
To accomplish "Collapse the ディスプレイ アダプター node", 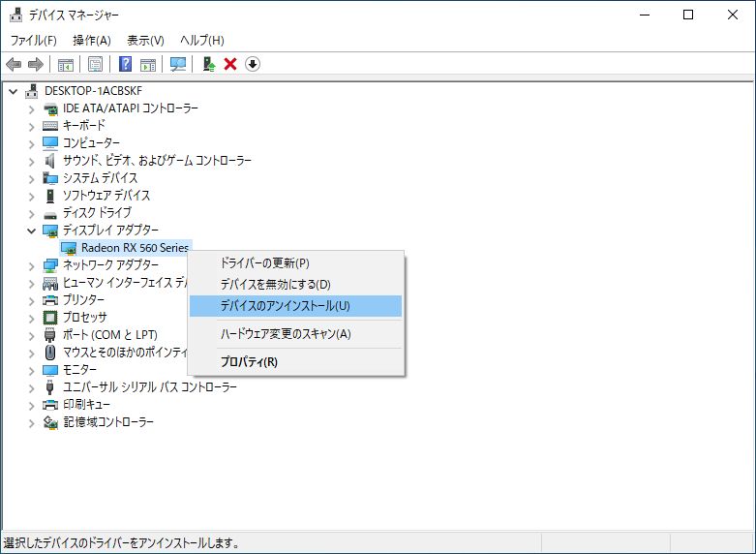I will point(31,231).
